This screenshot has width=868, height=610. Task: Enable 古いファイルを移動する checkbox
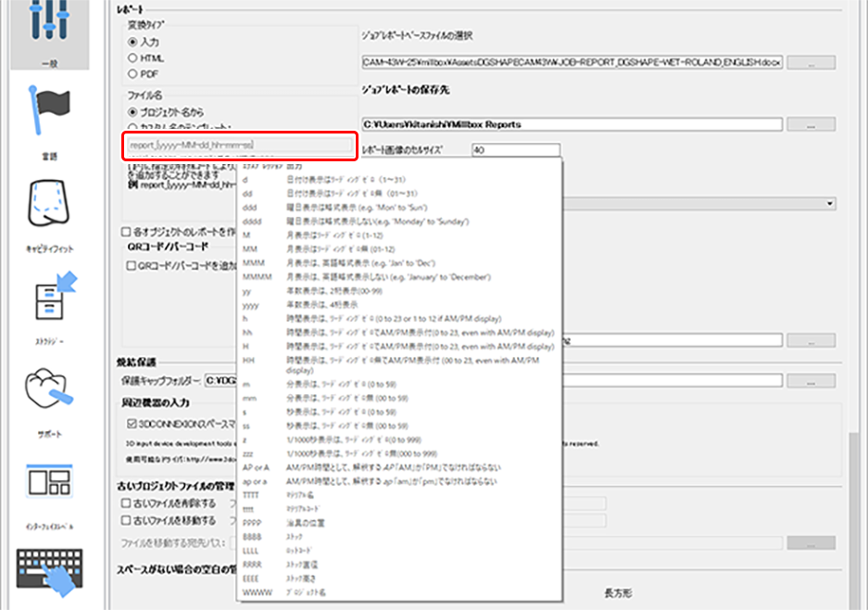127,520
